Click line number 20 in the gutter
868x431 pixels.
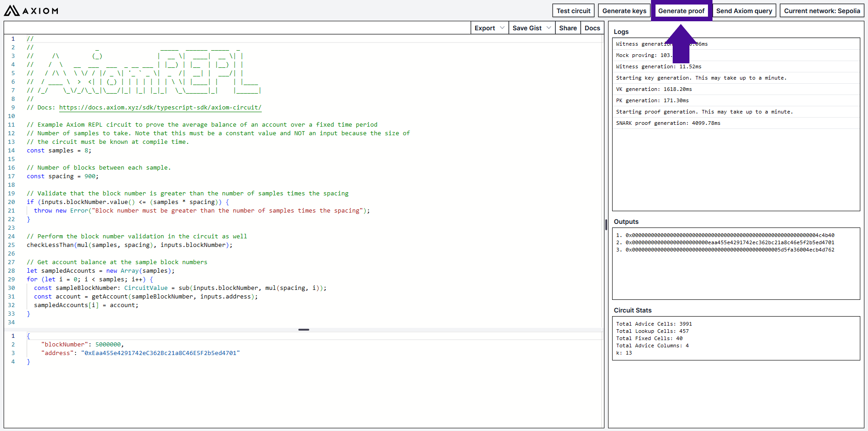point(11,202)
